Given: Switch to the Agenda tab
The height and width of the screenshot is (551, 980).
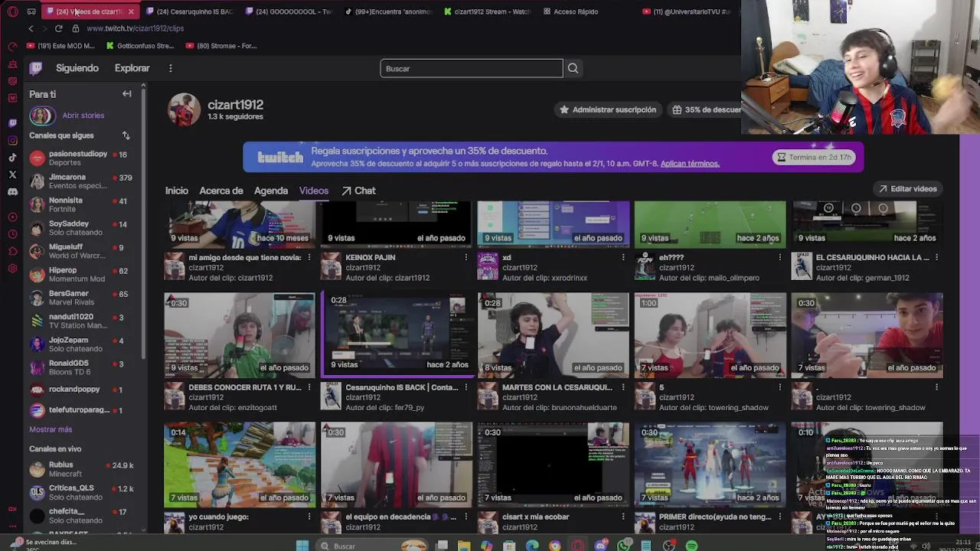Looking at the screenshot, I should 271,191.
